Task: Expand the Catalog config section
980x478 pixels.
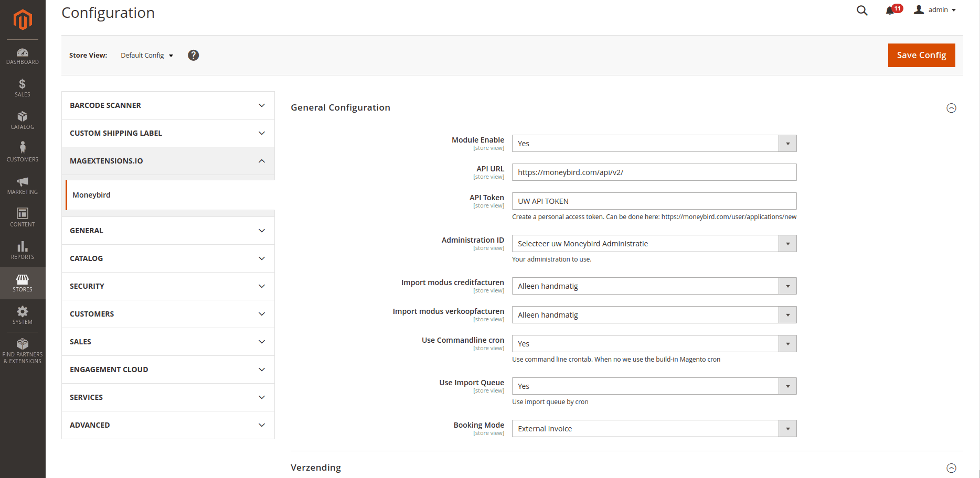Action: [x=168, y=258]
